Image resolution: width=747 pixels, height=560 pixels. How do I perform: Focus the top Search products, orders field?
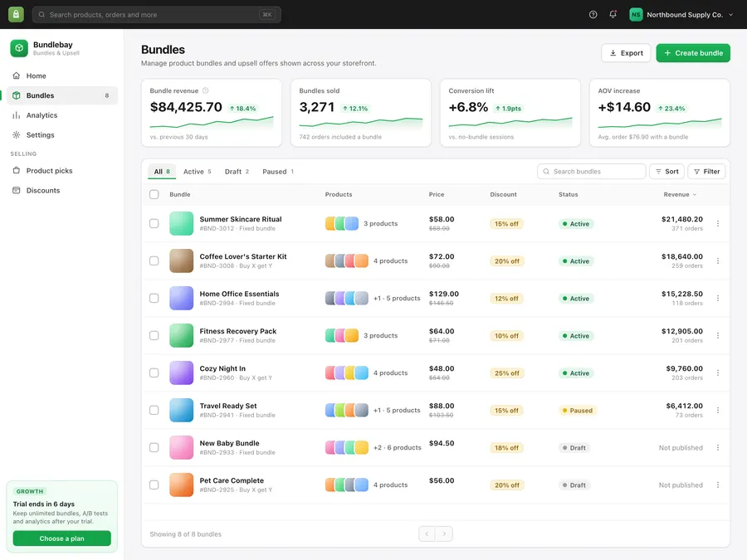point(156,15)
